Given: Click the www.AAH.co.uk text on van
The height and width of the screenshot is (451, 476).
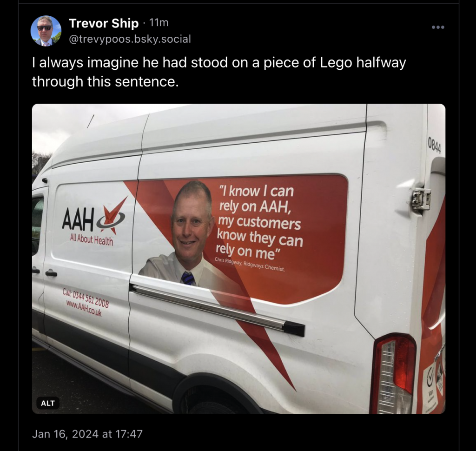Looking at the screenshot, I should (x=84, y=308).
